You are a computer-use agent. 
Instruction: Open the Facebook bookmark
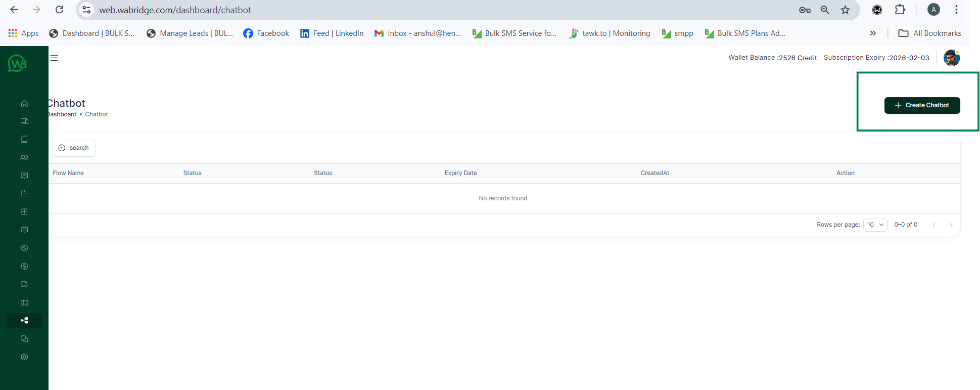pos(266,33)
